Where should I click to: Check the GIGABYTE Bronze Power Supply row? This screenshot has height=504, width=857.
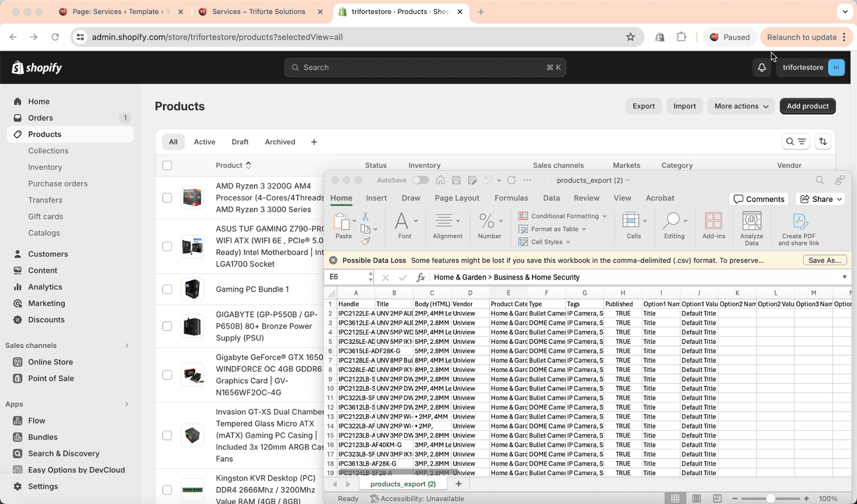click(x=167, y=326)
